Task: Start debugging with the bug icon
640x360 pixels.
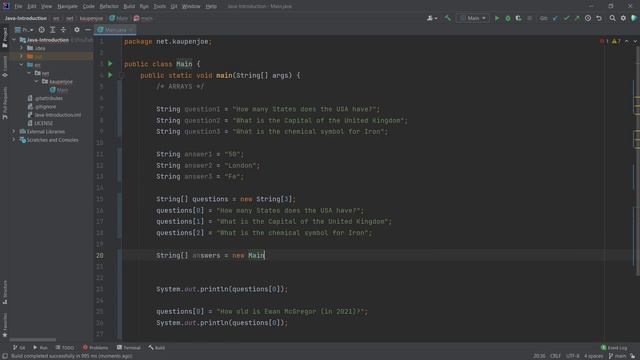Action: pyautogui.click(x=508, y=18)
